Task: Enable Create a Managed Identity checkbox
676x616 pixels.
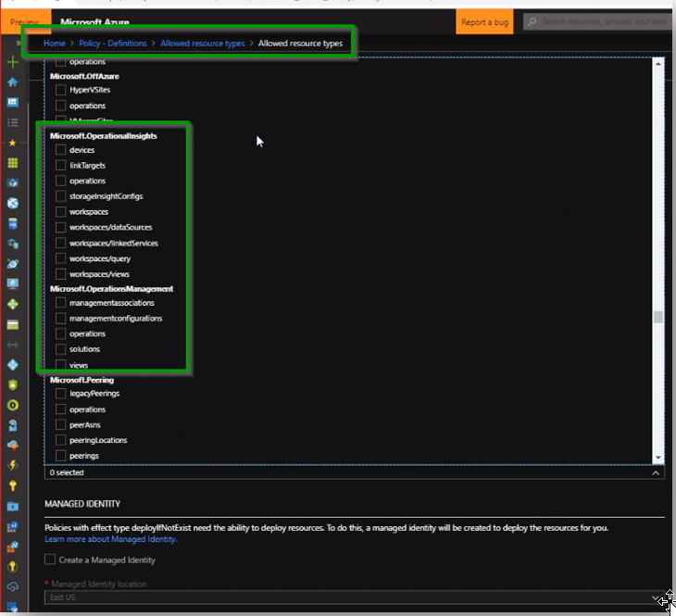Action: (50, 559)
